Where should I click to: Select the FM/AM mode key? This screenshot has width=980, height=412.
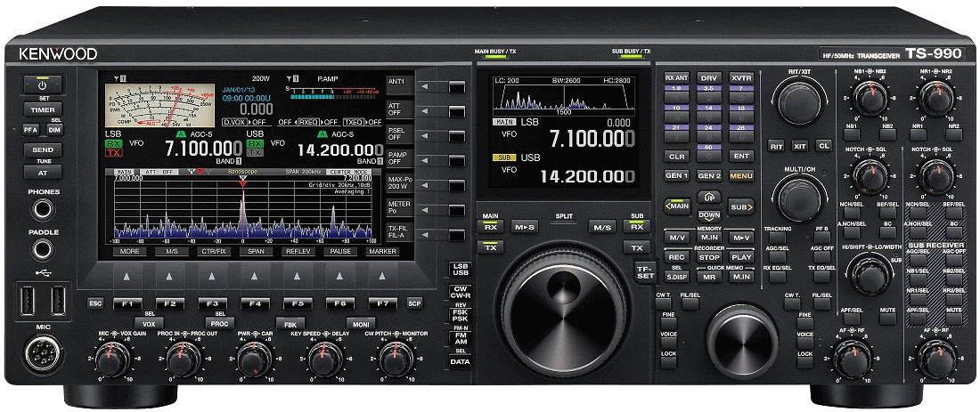[x=460, y=338]
